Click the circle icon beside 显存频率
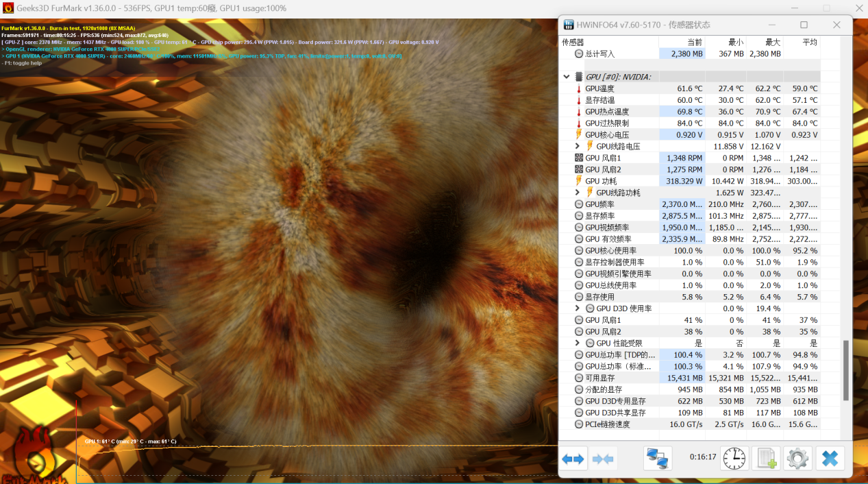This screenshot has height=484, width=868. click(579, 216)
